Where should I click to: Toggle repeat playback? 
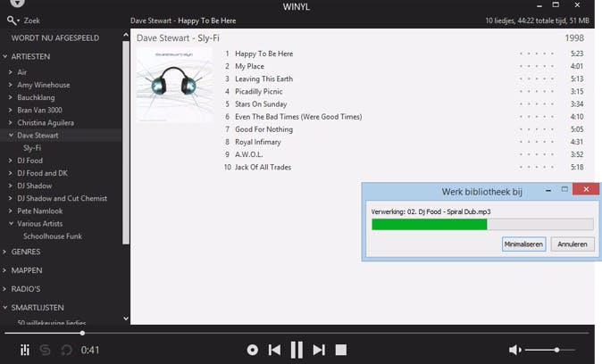pyautogui.click(x=66, y=350)
